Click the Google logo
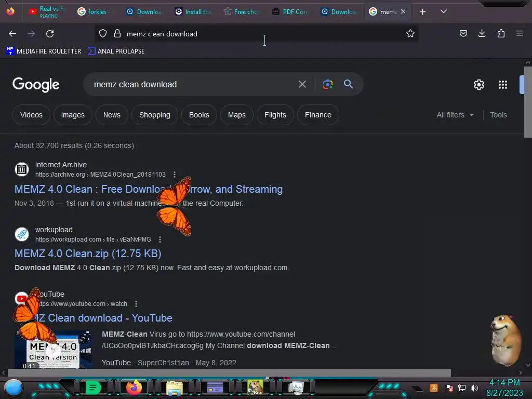Viewport: 532px width, 399px height. (36, 85)
